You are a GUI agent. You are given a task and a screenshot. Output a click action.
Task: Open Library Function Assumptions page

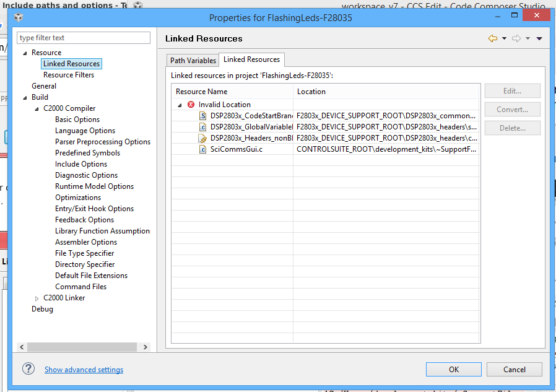point(103,231)
